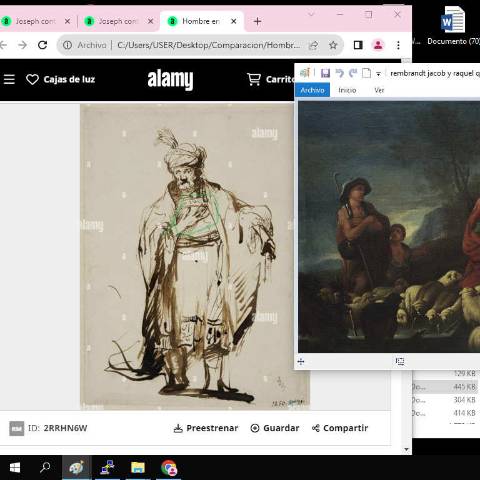The width and height of the screenshot is (480, 480).
Task: Open a new Chrome tab
Action: (257, 22)
